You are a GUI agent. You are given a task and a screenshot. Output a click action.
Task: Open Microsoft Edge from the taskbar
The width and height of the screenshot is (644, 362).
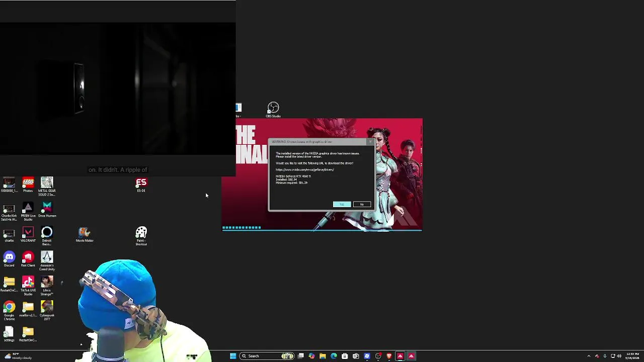334,356
